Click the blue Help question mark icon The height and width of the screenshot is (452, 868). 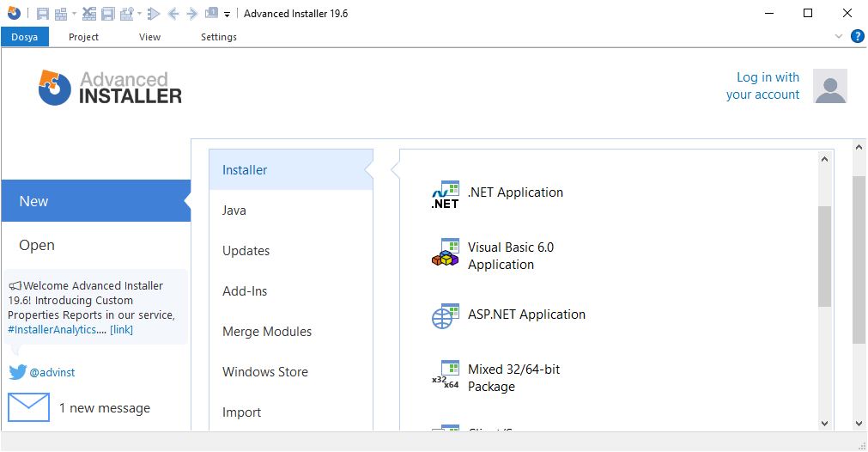pos(857,37)
